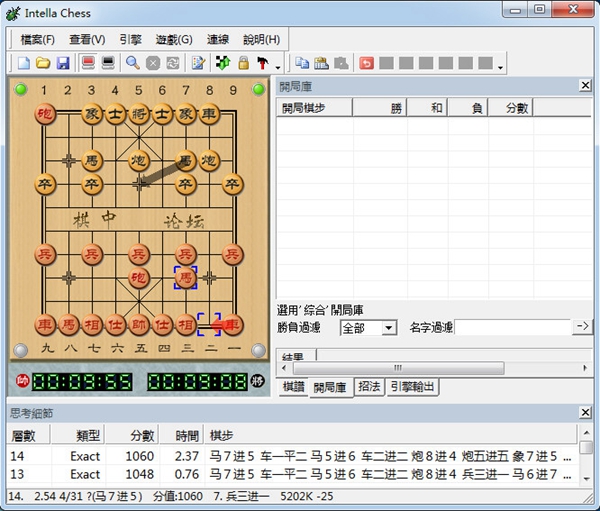This screenshot has width=600, height=511.
Task: Click the -> button beside the name filter
Action: (582, 326)
